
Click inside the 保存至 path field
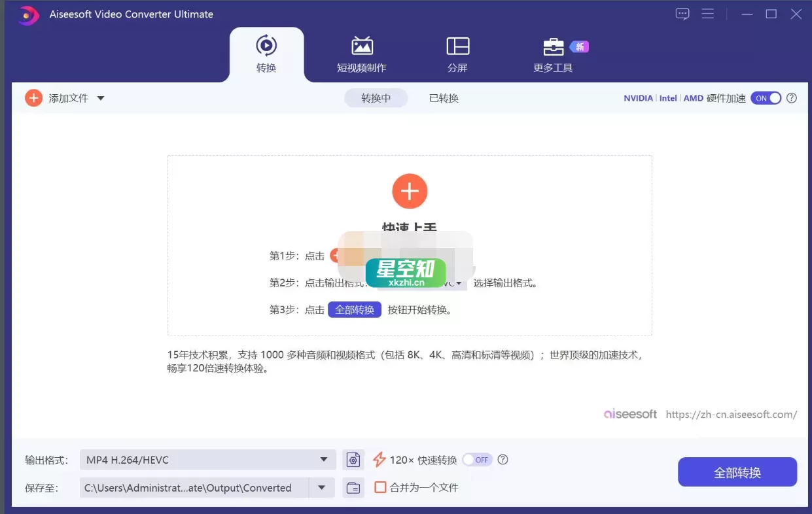click(190, 487)
